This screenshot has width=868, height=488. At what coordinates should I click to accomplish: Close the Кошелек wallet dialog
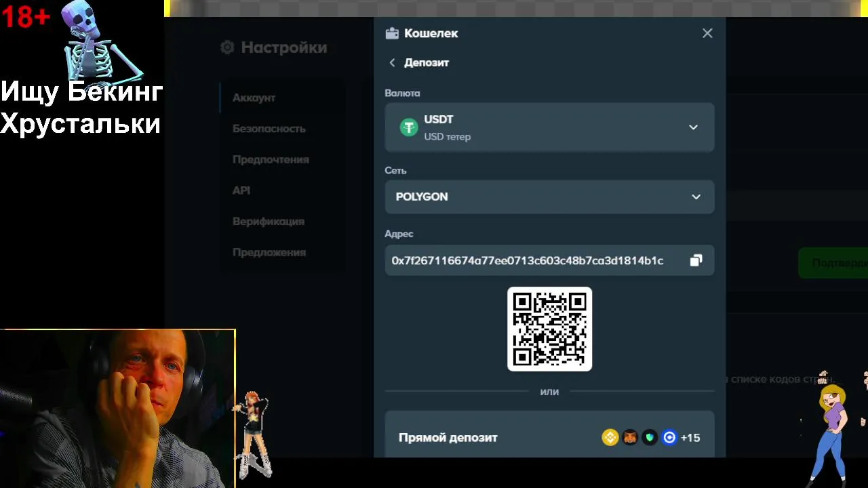pos(707,33)
